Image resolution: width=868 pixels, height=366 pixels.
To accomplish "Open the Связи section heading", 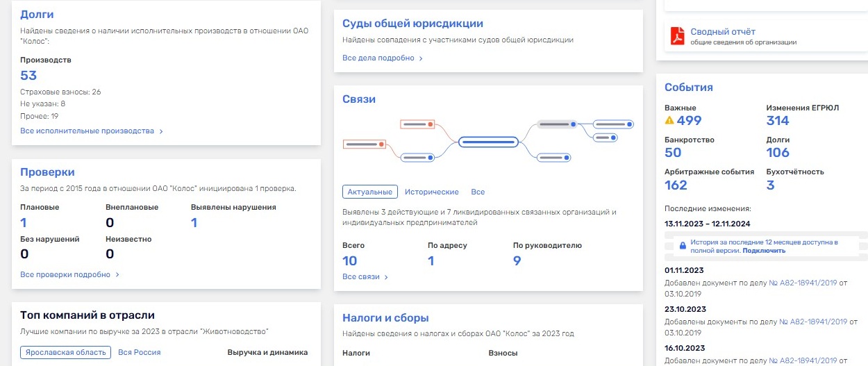I will [x=359, y=99].
